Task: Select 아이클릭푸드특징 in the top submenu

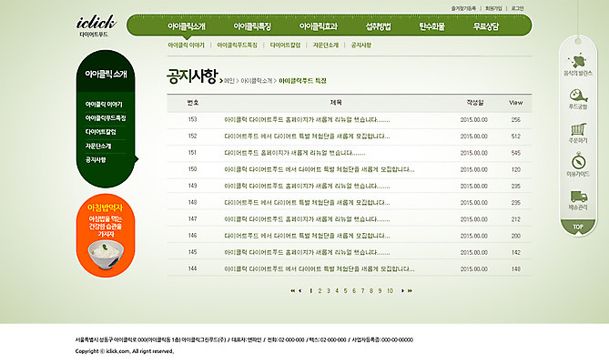Action: tap(237, 45)
